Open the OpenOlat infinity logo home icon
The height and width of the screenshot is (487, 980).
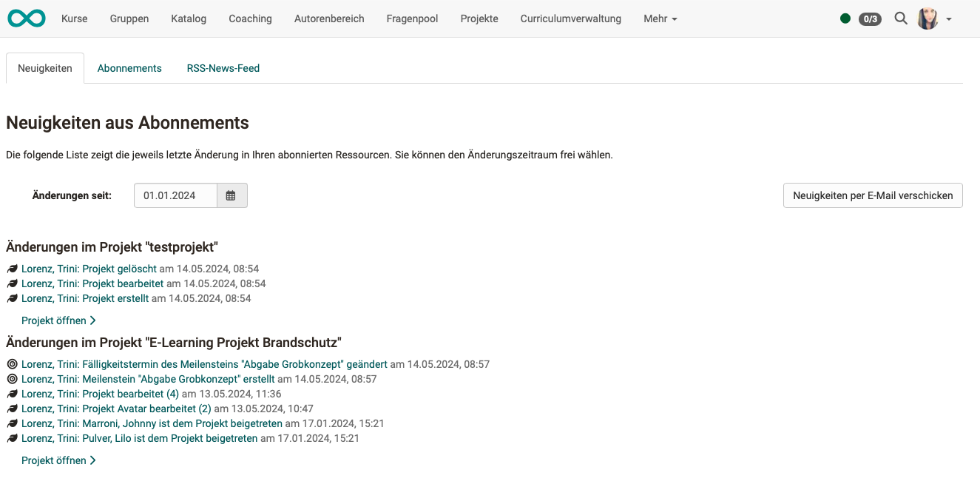click(26, 18)
